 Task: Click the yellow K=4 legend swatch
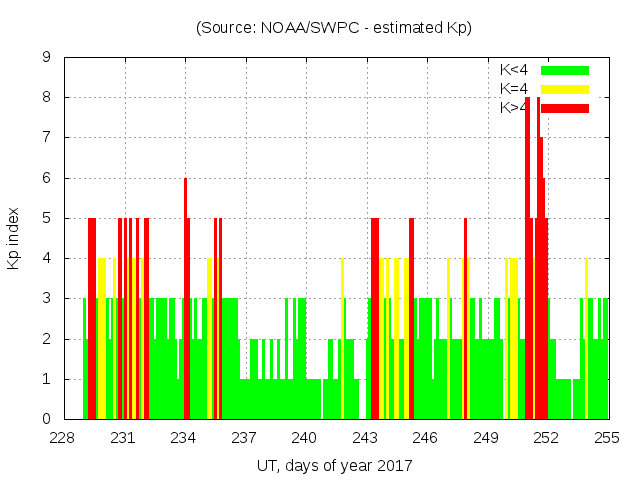pos(565,89)
